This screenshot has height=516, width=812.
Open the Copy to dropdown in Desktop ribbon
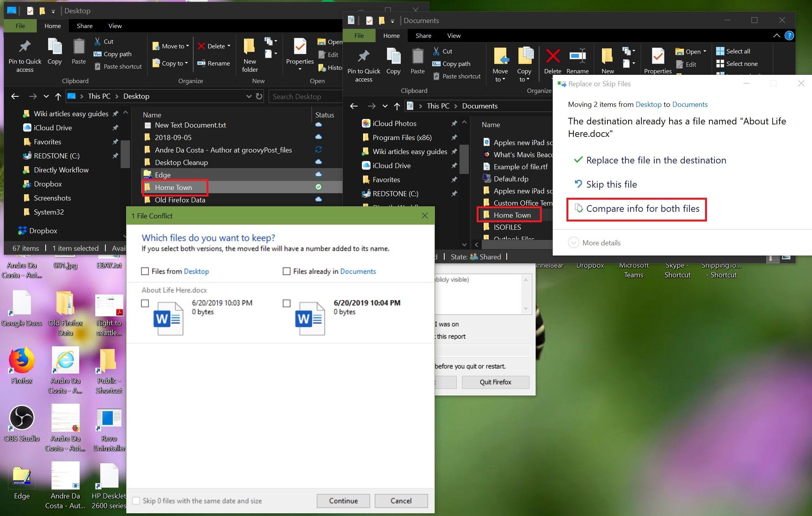pos(171,63)
